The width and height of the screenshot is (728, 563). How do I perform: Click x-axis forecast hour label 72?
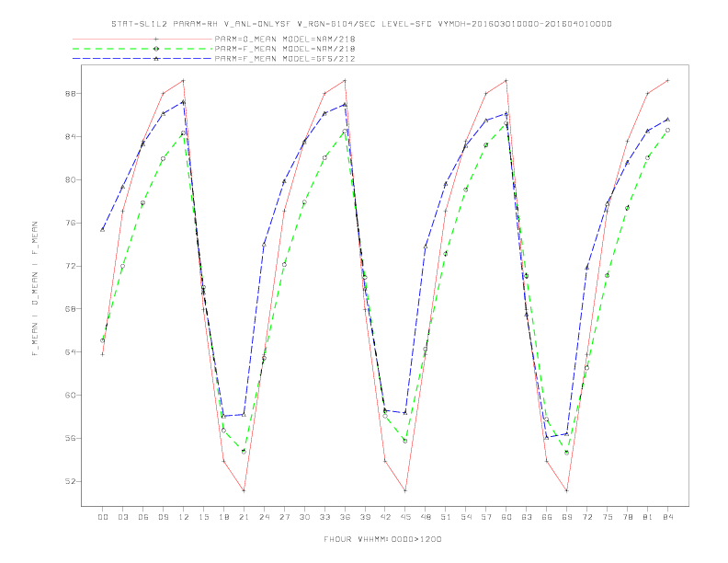(587, 517)
